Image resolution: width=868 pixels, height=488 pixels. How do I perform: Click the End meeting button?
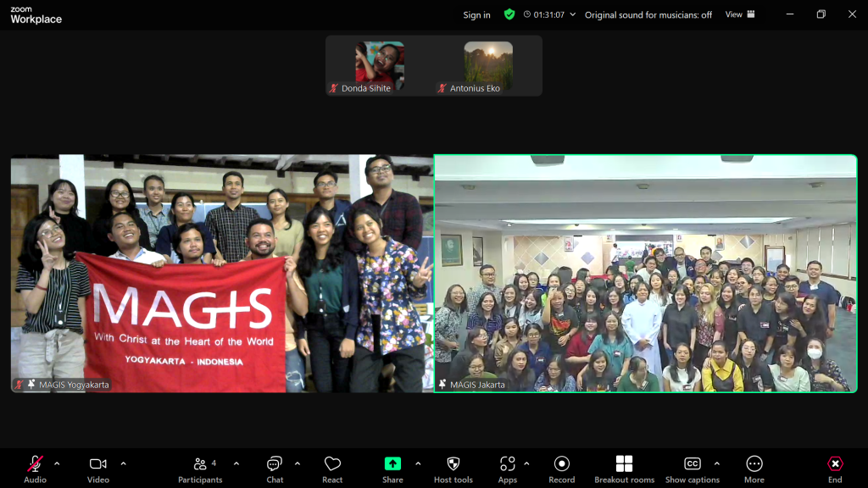tap(835, 469)
